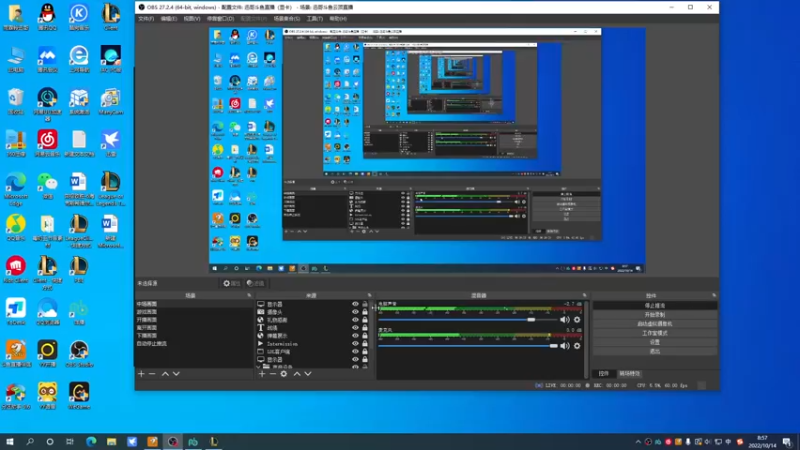Click the OBS preview canvas
Screen dimensions: 800x450
coord(427,151)
